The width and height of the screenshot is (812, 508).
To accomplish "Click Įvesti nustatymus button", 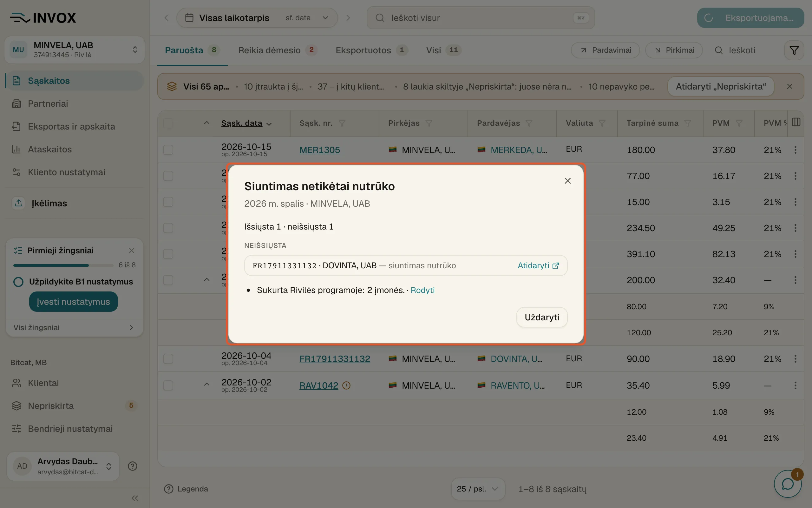I will point(74,302).
